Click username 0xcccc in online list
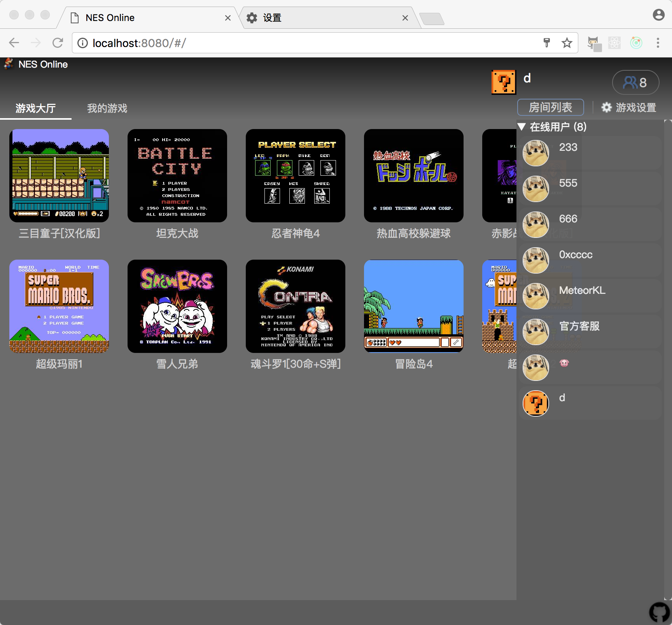 click(576, 255)
